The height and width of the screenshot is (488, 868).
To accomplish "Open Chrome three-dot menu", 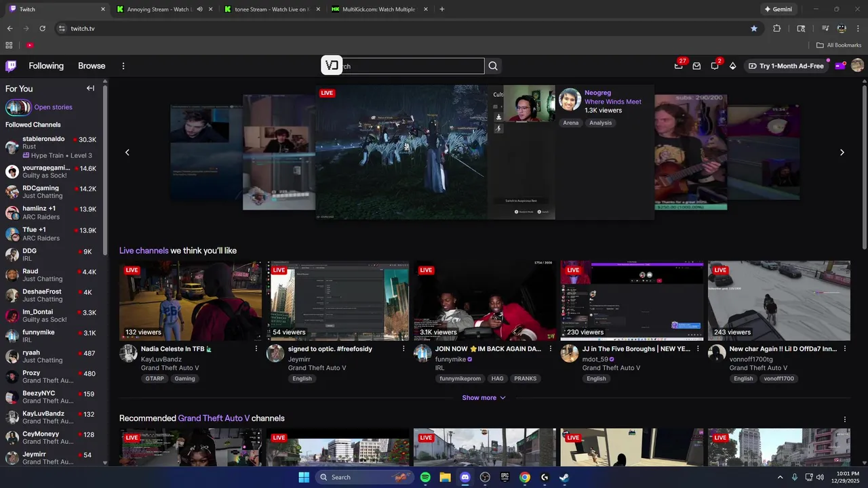I will 857,28.
